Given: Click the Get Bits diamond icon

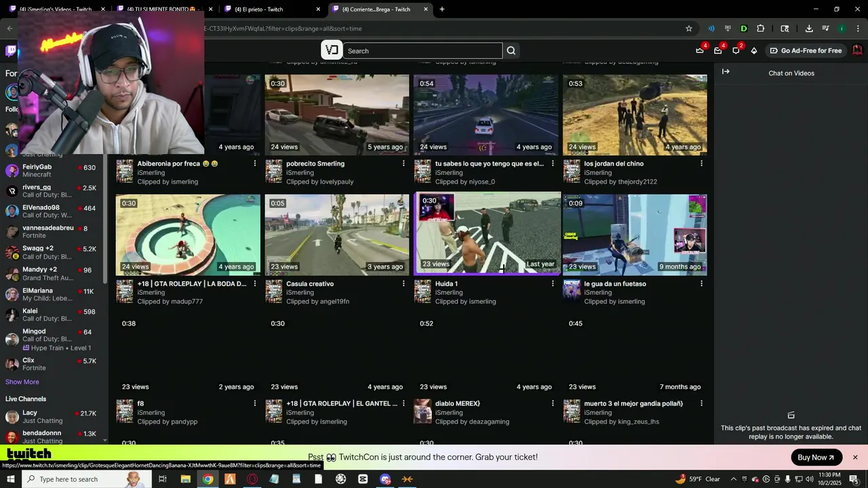Looking at the screenshot, I should (x=753, y=51).
